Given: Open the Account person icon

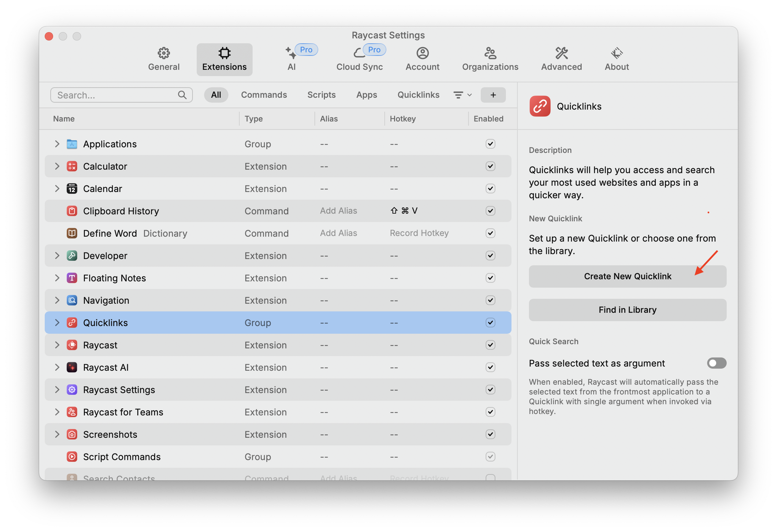Looking at the screenshot, I should pyautogui.click(x=422, y=53).
